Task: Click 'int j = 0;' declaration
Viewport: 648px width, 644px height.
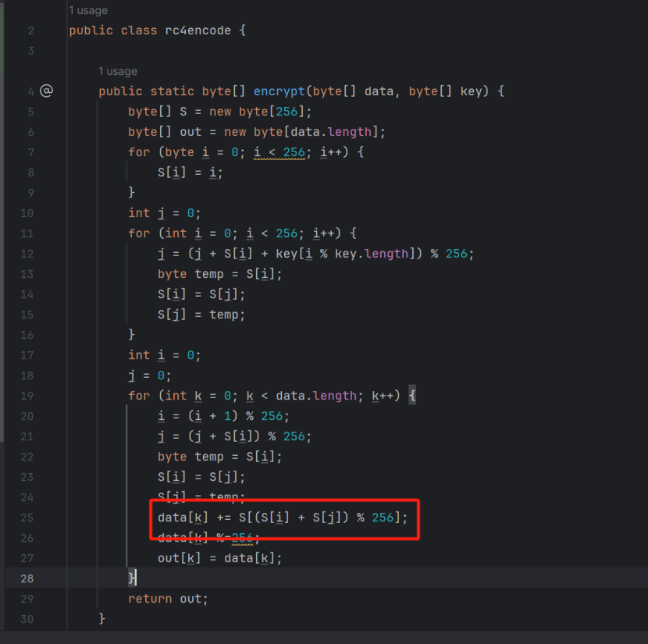Action: 165,213
